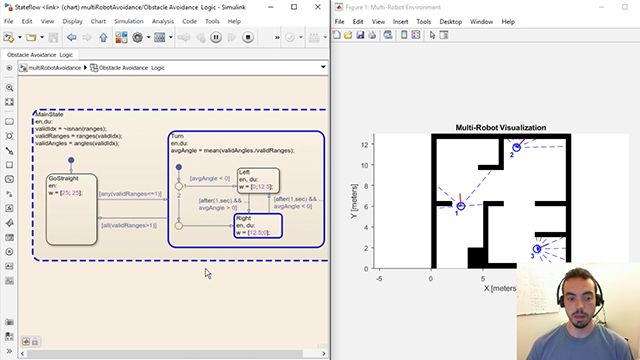This screenshot has width=640, height=360.
Task: Pause the running simulation
Action: coord(216,38)
